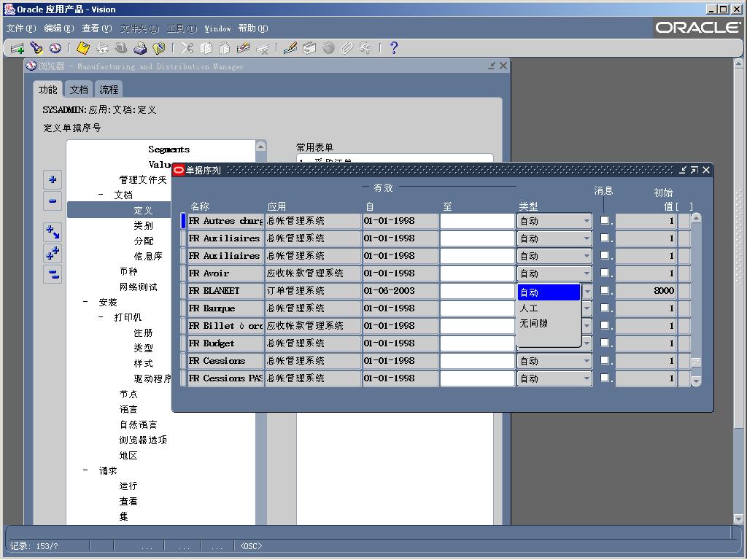This screenshot has height=560, width=747.
Task: Click the Collapse All double-minus button
Action: coord(53,274)
